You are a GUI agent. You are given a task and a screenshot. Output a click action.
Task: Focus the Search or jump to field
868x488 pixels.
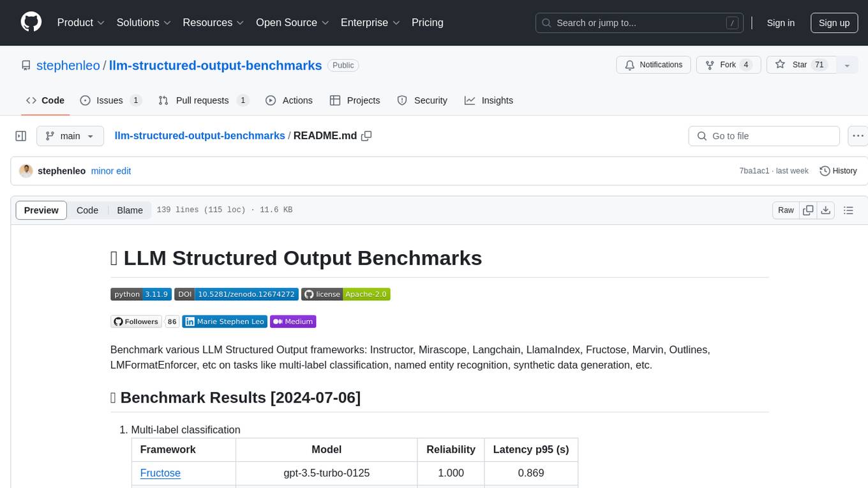click(639, 23)
